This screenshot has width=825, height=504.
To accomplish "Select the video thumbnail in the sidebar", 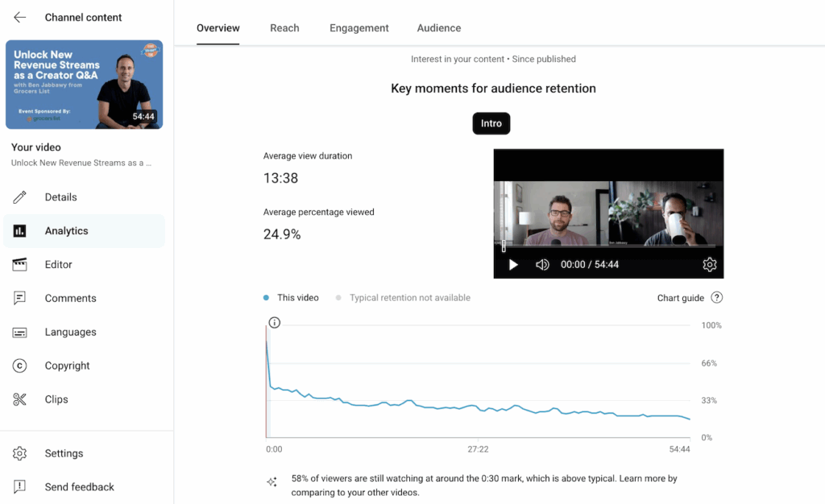I will coord(84,85).
